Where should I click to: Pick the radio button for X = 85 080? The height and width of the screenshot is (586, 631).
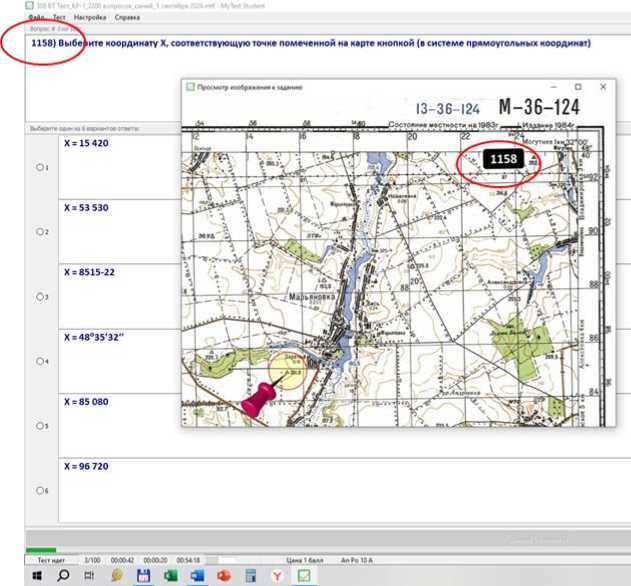click(x=40, y=425)
